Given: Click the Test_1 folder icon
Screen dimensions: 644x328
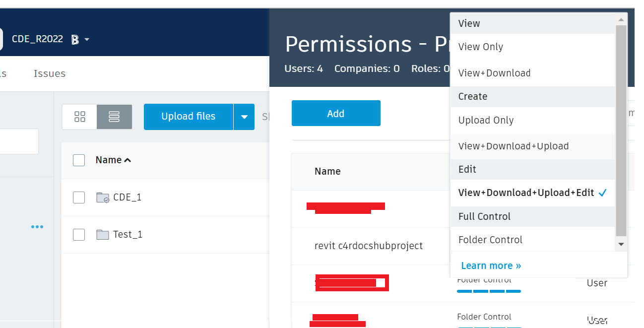Looking at the screenshot, I should (x=103, y=235).
